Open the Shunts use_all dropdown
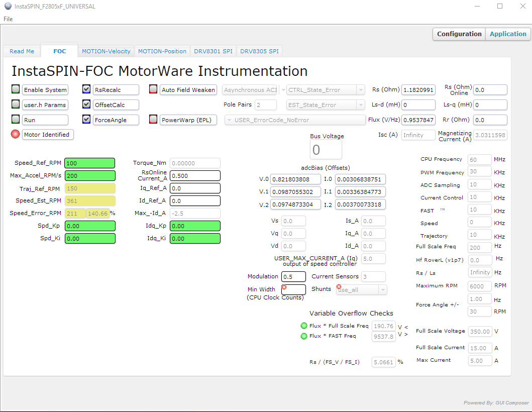Screen dimensions: 532x412 (x=383, y=290)
